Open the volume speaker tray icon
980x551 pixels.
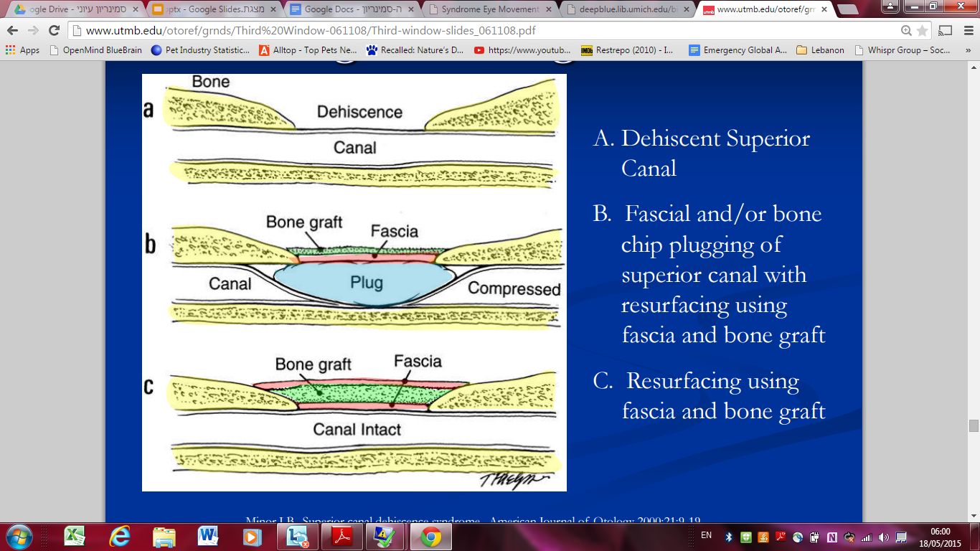pyautogui.click(x=884, y=537)
